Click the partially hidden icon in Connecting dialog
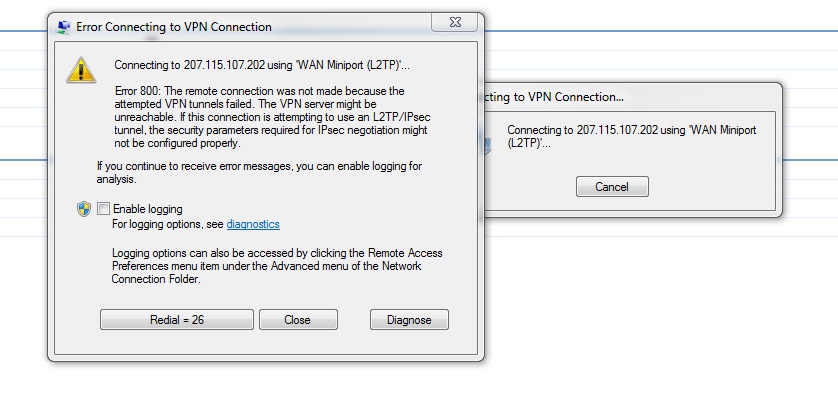The width and height of the screenshot is (838, 403). (487, 145)
